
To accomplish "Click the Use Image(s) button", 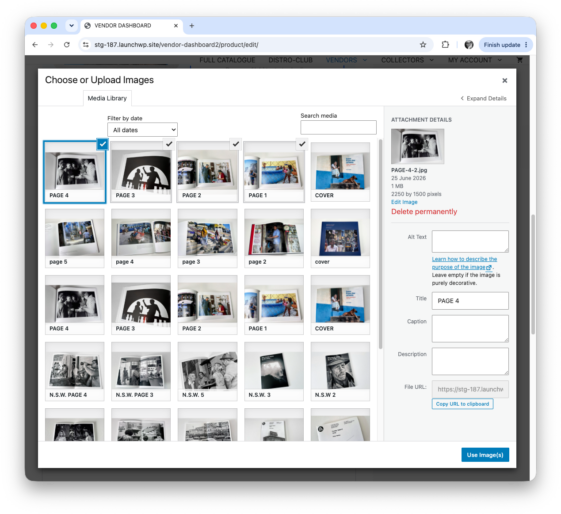I will point(485,455).
